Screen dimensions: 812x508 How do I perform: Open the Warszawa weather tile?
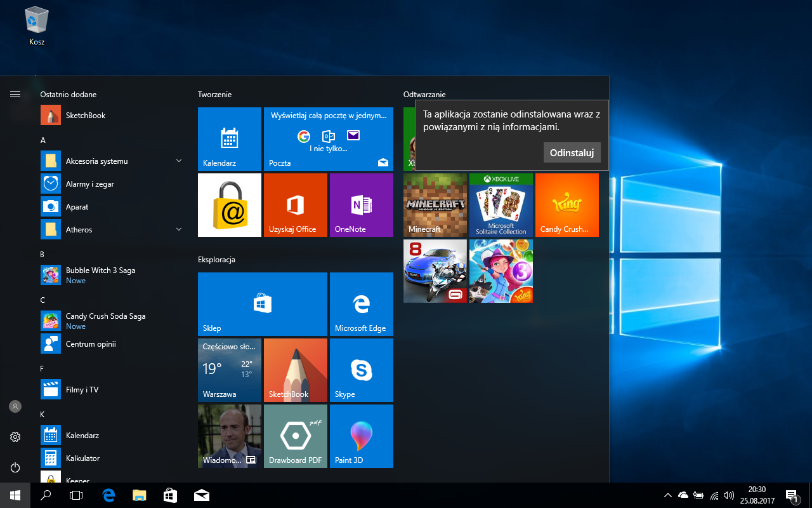(x=229, y=370)
